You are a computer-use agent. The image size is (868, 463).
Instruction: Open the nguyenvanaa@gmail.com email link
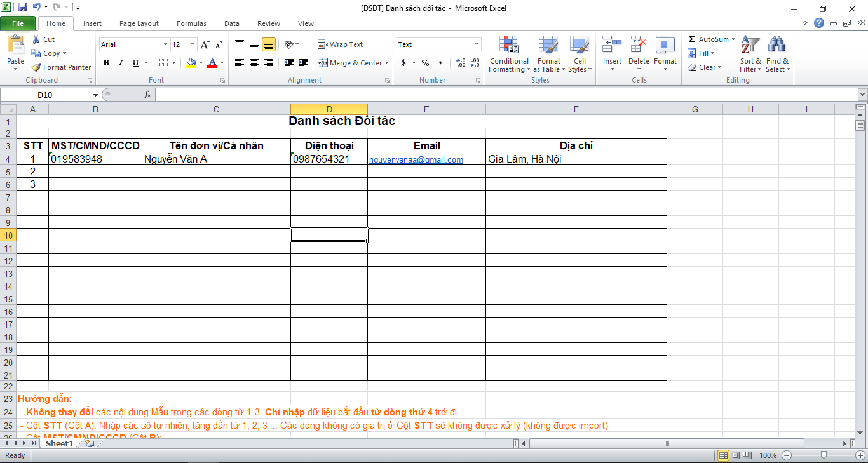pos(416,160)
